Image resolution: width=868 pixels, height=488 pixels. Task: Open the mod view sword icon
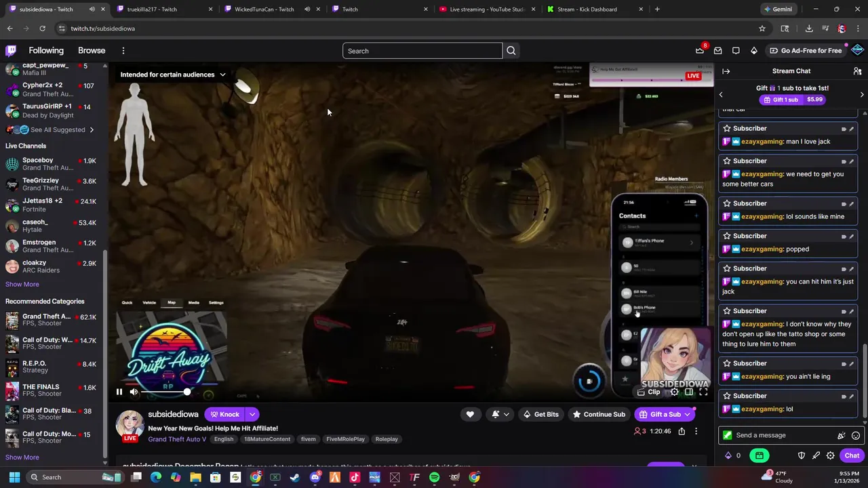tap(816, 455)
